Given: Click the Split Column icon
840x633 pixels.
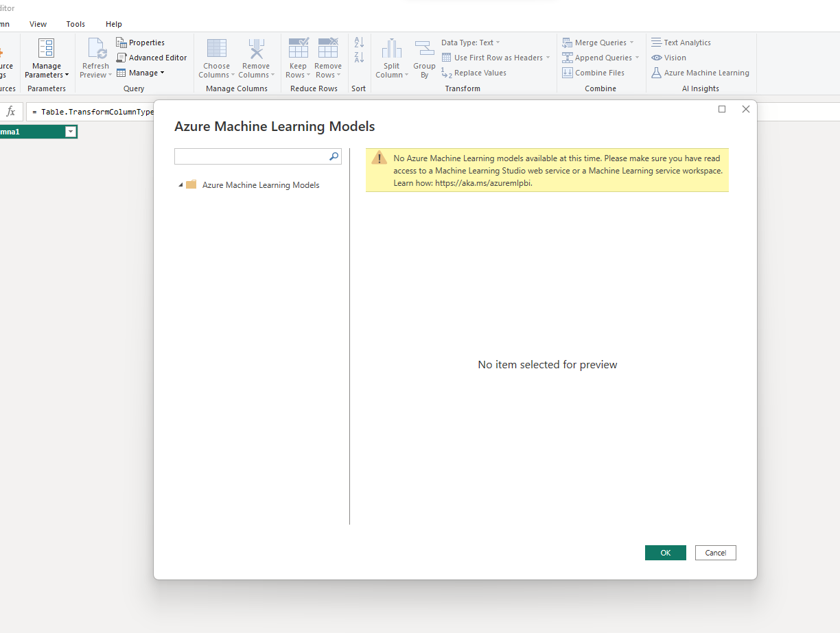Looking at the screenshot, I should 392,49.
